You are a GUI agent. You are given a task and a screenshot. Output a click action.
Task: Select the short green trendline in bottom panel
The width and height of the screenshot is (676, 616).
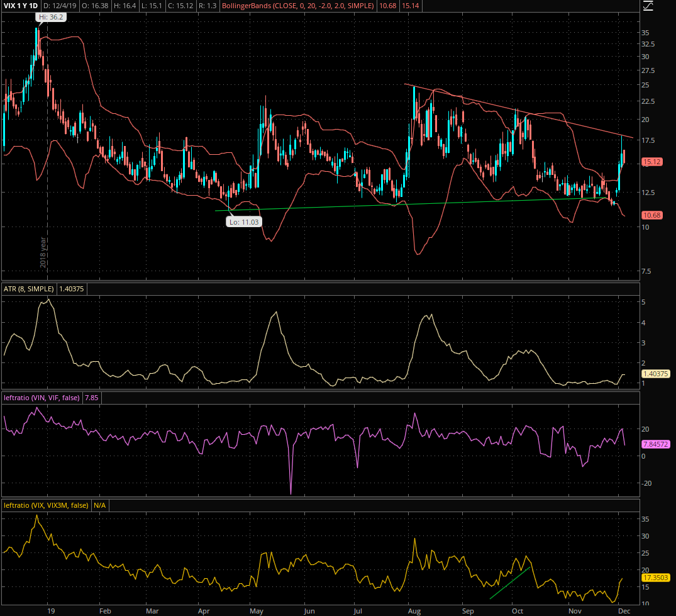pos(509,583)
